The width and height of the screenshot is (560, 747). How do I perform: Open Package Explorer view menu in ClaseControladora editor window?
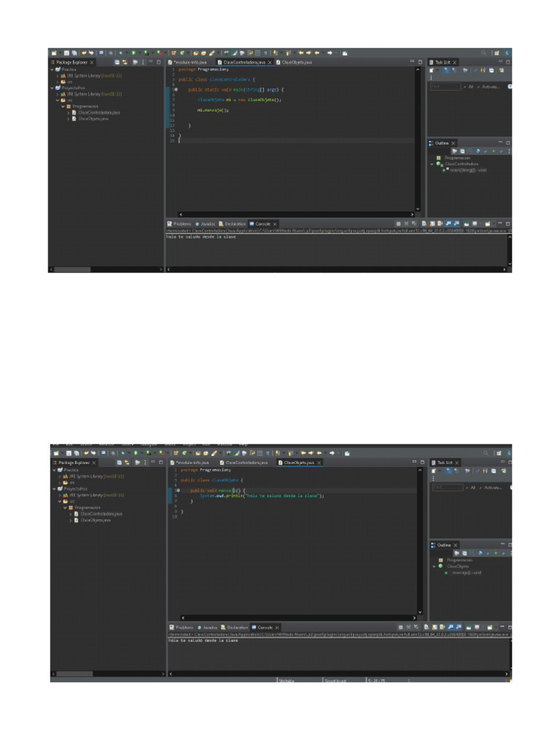tap(143, 63)
